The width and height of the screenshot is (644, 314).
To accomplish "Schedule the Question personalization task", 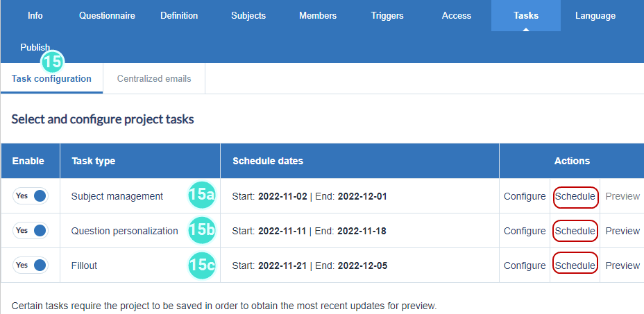I will 575,231.
